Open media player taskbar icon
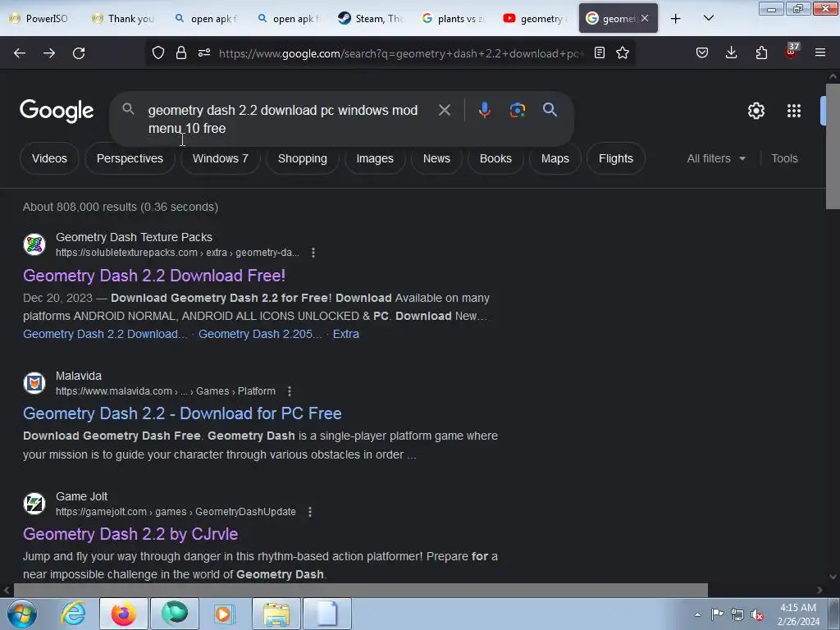 pyautogui.click(x=225, y=614)
